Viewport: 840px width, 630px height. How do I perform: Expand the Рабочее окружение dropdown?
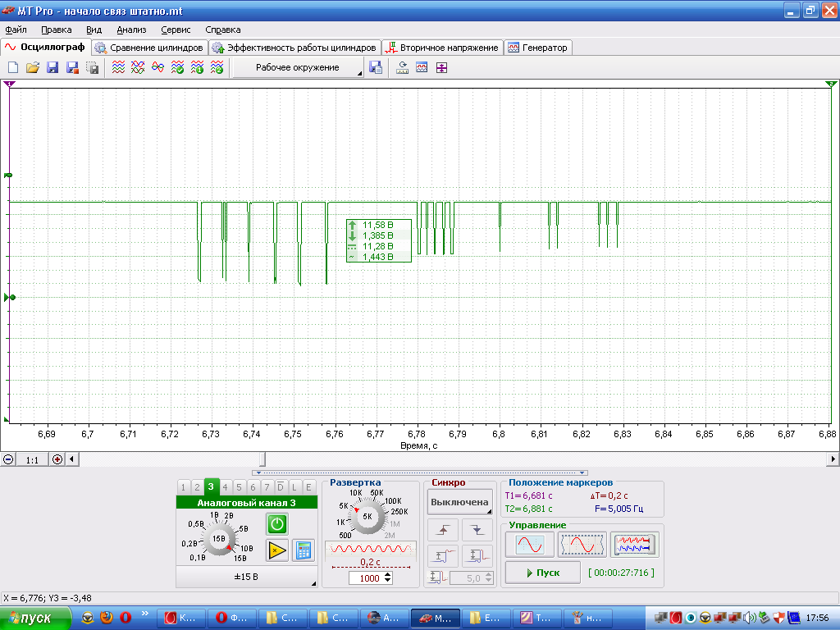[x=299, y=67]
